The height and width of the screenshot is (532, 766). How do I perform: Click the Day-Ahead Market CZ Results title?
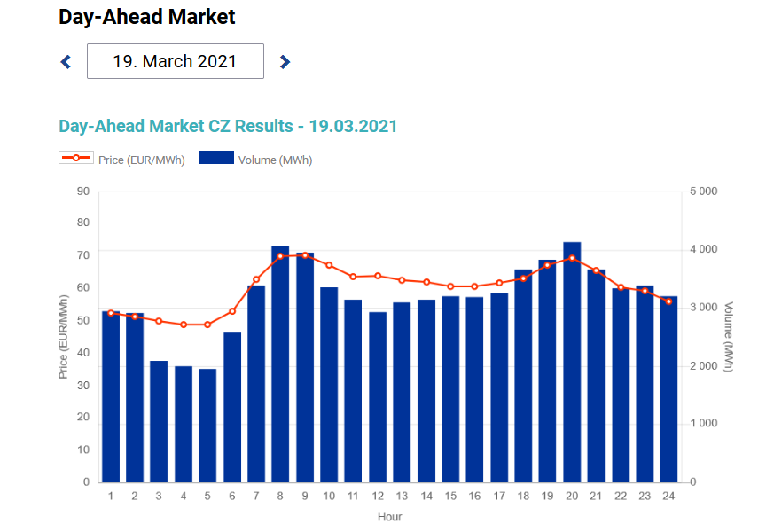pos(227,126)
